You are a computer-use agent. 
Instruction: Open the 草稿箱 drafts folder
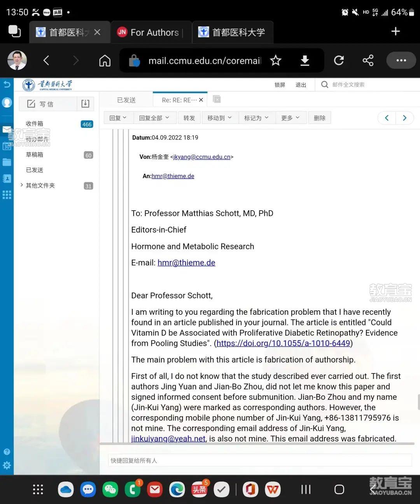[x=35, y=155]
